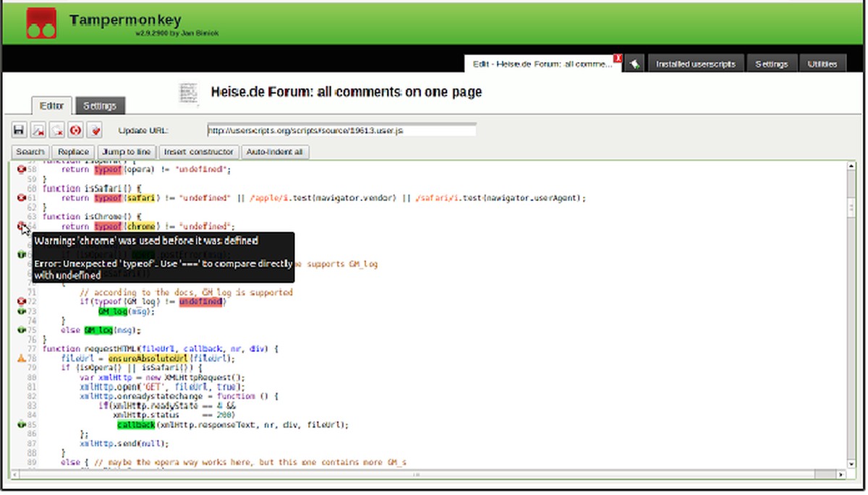Click the Tampermonkey logo
Screen dimensions: 868x495
(x=41, y=22)
